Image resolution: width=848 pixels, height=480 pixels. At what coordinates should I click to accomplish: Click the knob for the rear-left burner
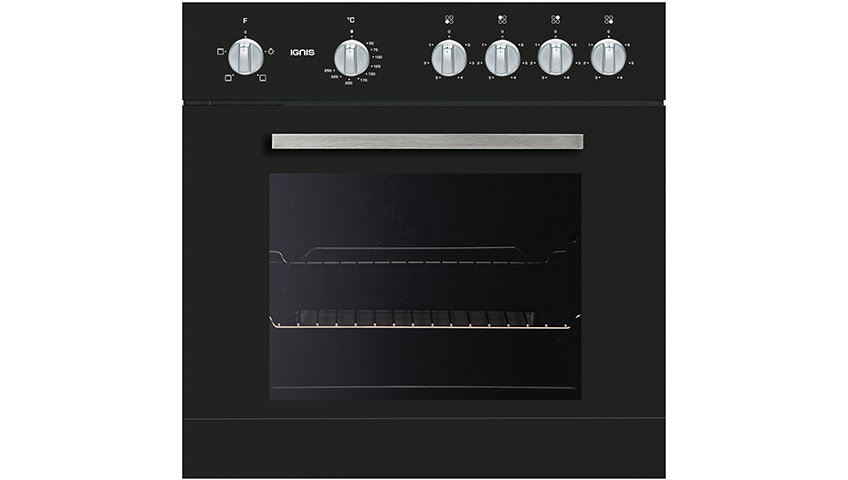502,57
